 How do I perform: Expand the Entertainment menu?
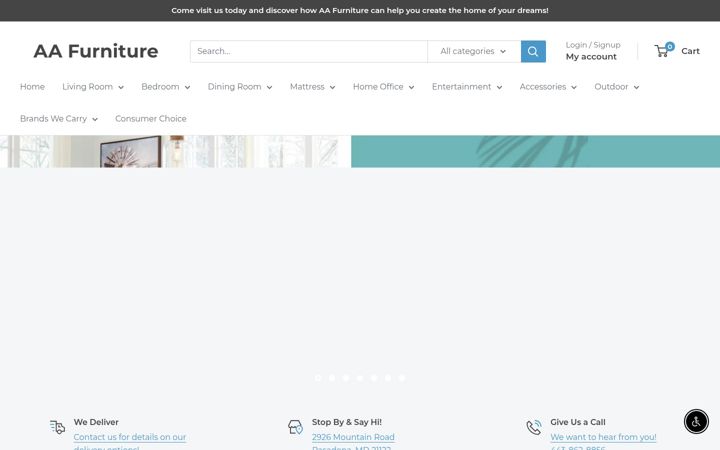point(467,87)
